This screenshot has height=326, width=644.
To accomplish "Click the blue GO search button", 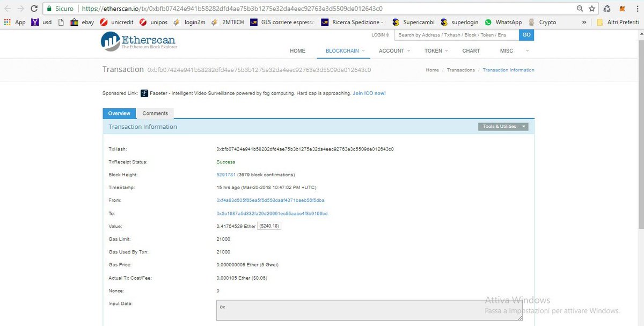I will pyautogui.click(x=526, y=35).
